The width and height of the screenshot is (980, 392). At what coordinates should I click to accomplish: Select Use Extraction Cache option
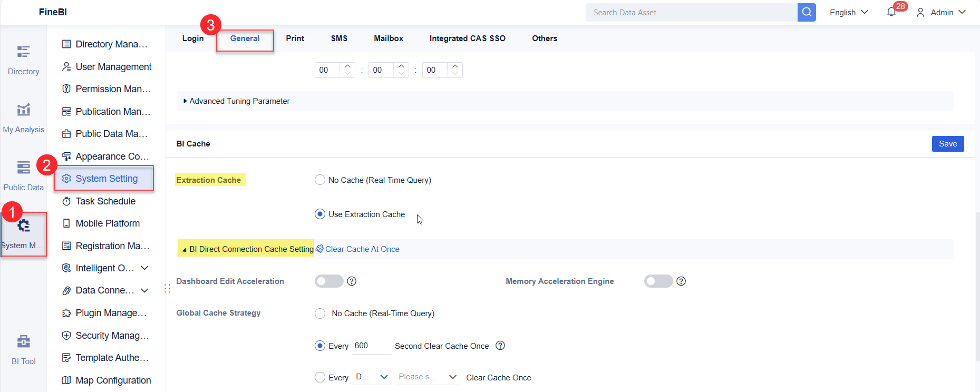[x=320, y=214]
